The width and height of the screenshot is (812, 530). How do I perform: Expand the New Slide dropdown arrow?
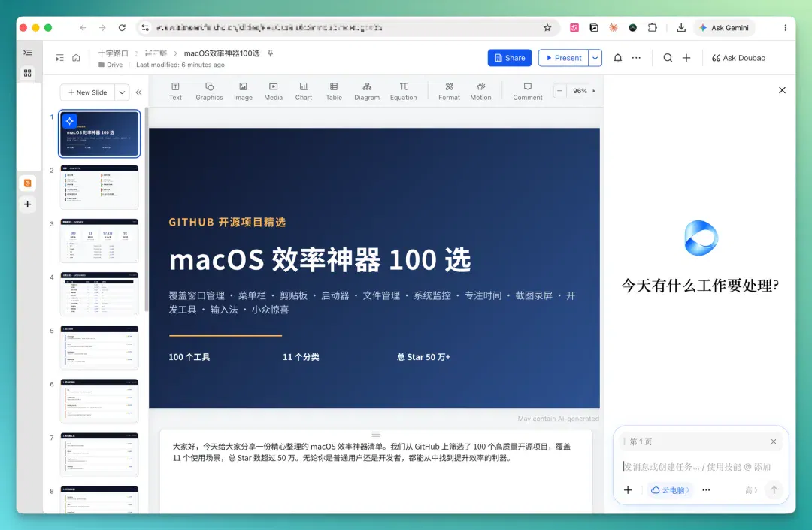pyautogui.click(x=122, y=92)
